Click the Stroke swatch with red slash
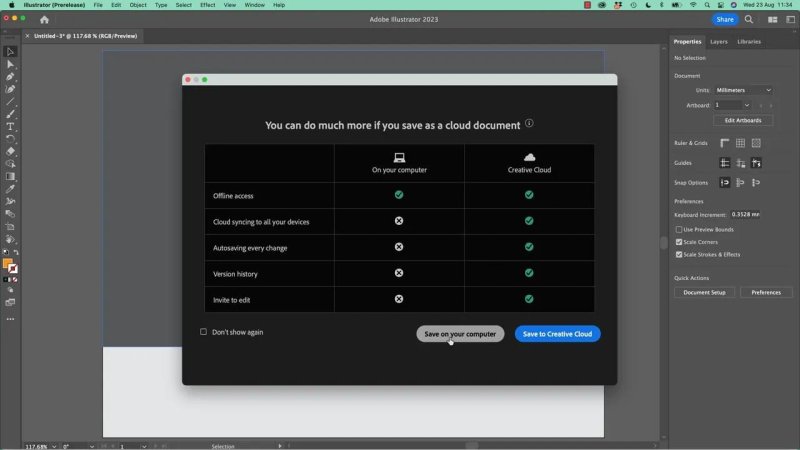This screenshot has height=450, width=800. click(x=13, y=269)
